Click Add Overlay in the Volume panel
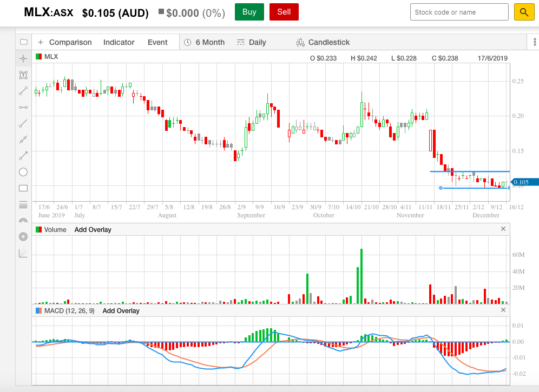The width and height of the screenshot is (539, 392). [93, 229]
